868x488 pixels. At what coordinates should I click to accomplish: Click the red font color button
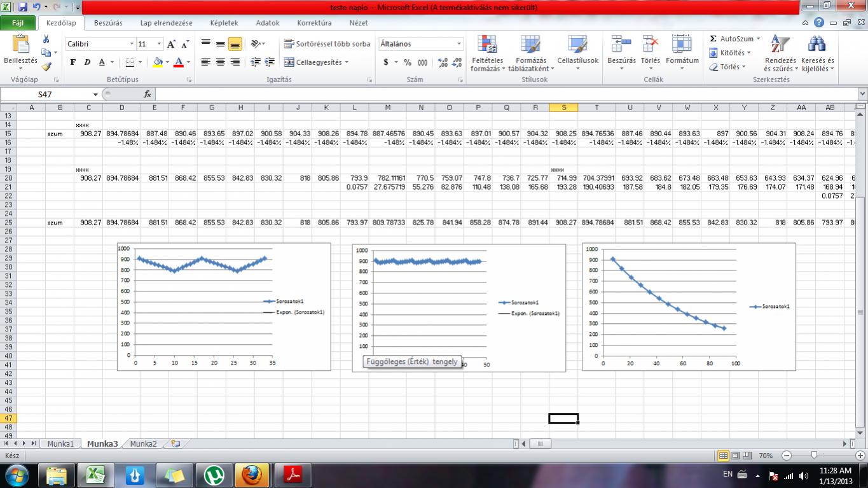point(179,62)
